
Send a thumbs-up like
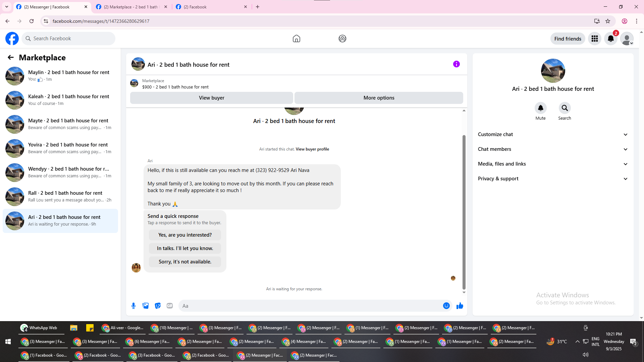point(460,306)
